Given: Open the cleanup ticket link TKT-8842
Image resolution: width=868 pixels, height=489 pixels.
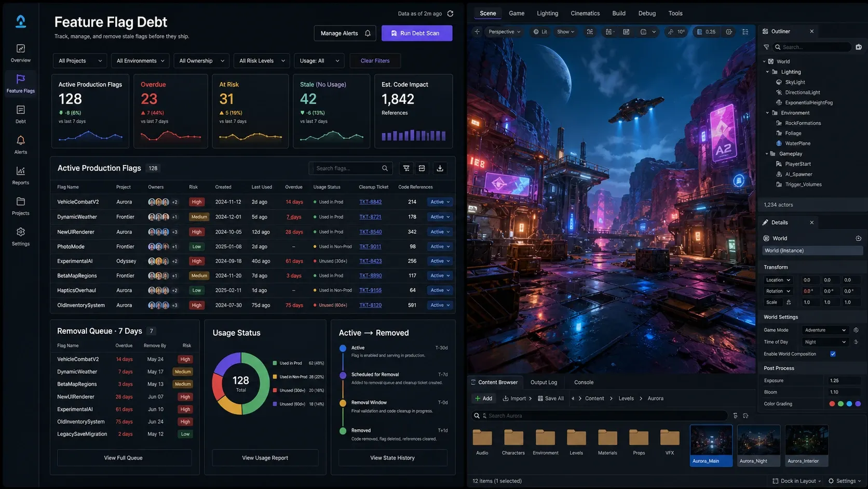Looking at the screenshot, I should point(370,202).
